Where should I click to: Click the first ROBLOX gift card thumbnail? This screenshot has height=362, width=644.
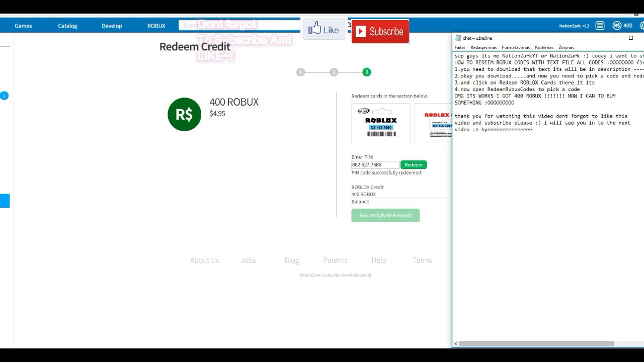381,124
